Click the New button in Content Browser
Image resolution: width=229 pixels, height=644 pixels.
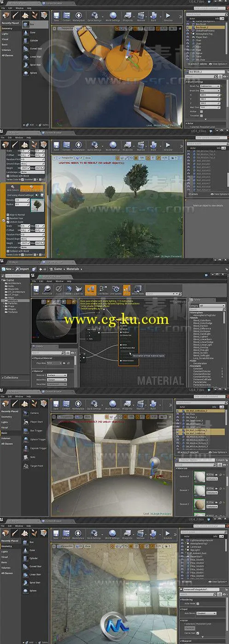pyautogui.click(x=8, y=269)
